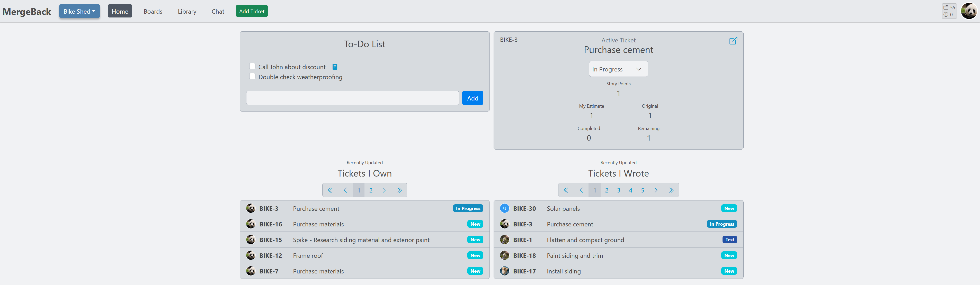
Task: Open BIKE-18 Paint siding and trim ticket
Action: (x=618, y=255)
